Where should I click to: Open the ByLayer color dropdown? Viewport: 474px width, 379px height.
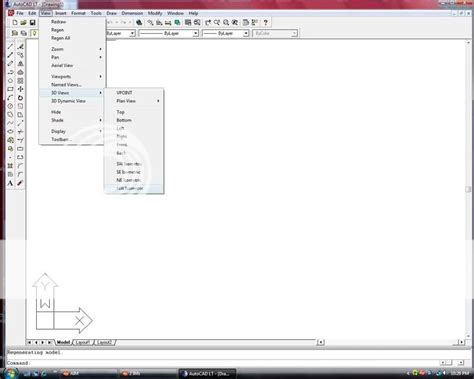pos(132,33)
